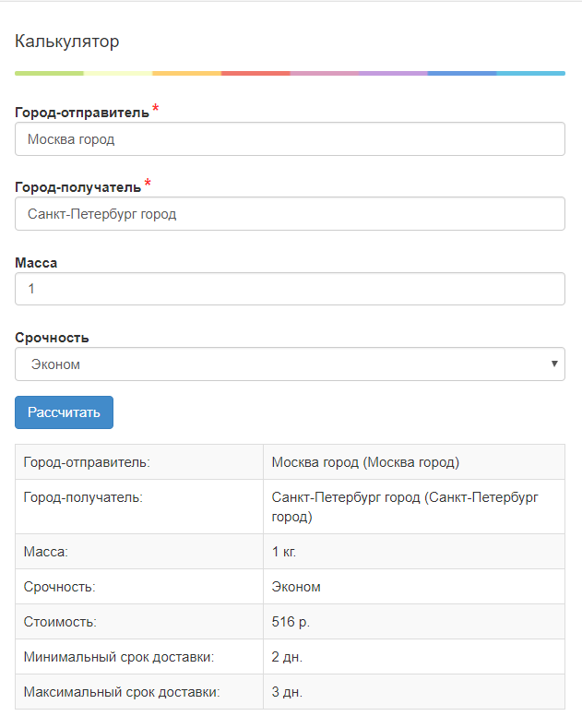Click the Срочность field label
Image resolution: width=582 pixels, height=728 pixels.
pyautogui.click(x=52, y=338)
